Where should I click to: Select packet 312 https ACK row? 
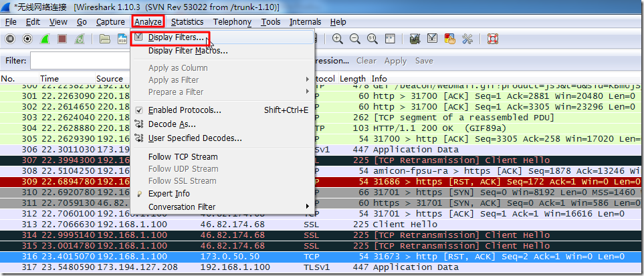click(322, 214)
